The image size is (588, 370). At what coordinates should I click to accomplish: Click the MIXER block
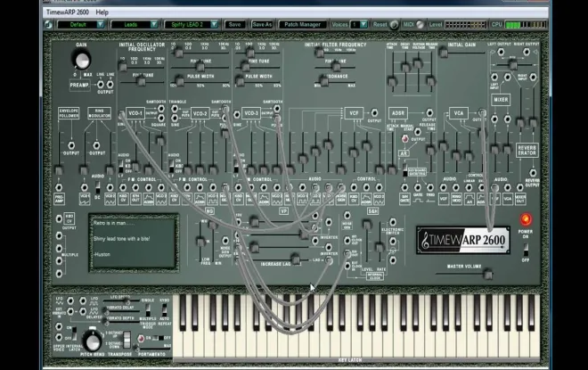pos(501,100)
